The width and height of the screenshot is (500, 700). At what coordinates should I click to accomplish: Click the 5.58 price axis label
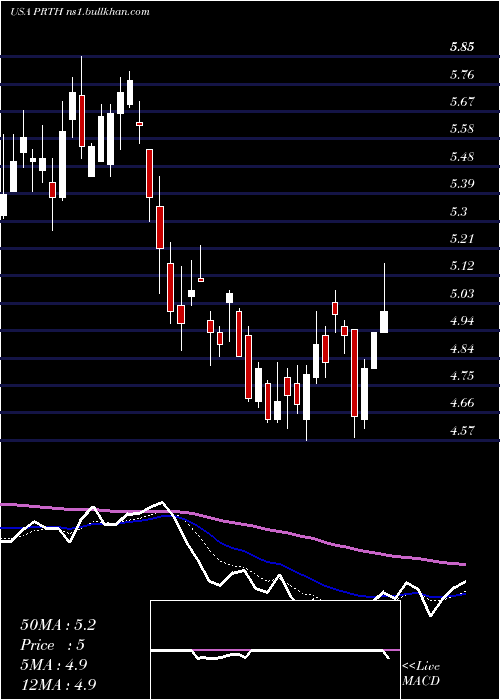click(x=462, y=129)
